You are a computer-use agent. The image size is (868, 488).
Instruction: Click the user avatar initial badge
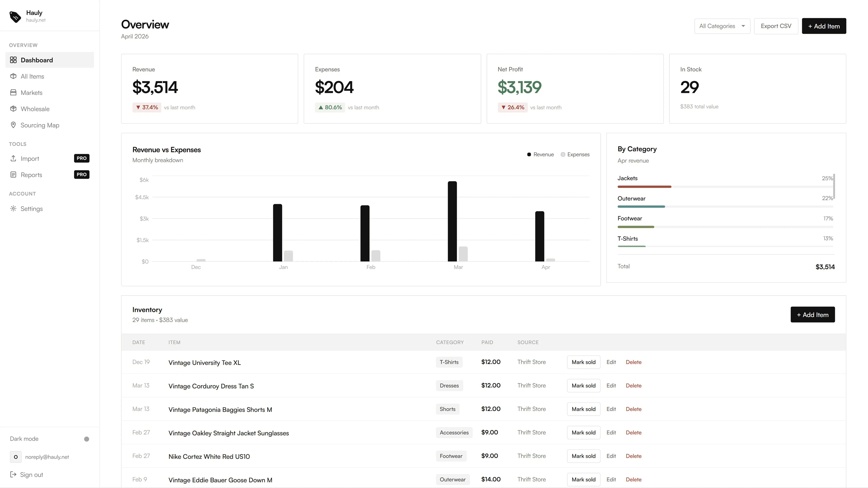click(x=16, y=457)
